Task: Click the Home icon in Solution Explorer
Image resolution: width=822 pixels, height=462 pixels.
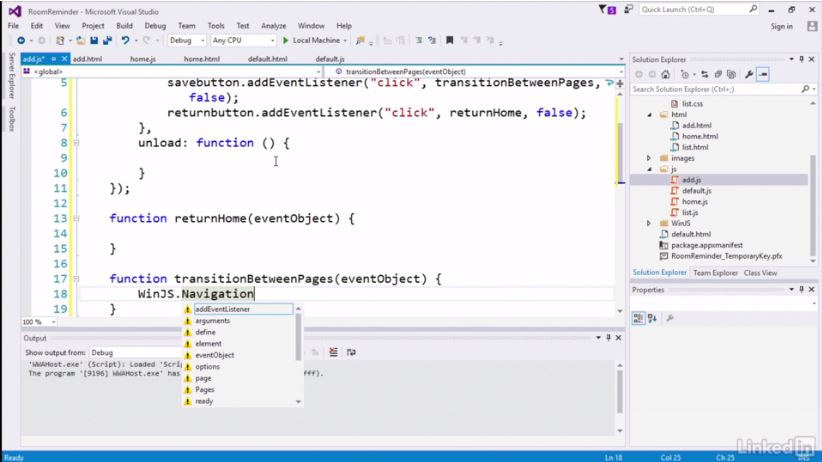Action: coord(666,74)
